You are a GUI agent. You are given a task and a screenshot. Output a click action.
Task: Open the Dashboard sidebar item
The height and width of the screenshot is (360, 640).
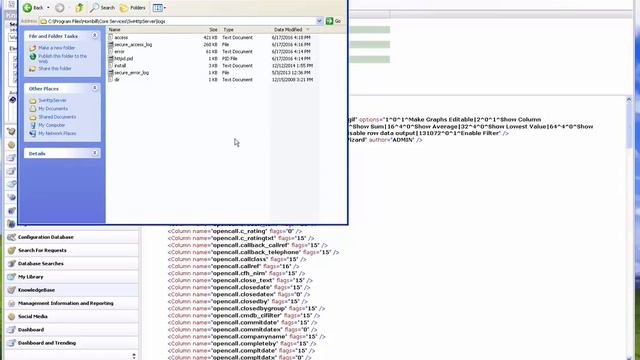(72, 329)
